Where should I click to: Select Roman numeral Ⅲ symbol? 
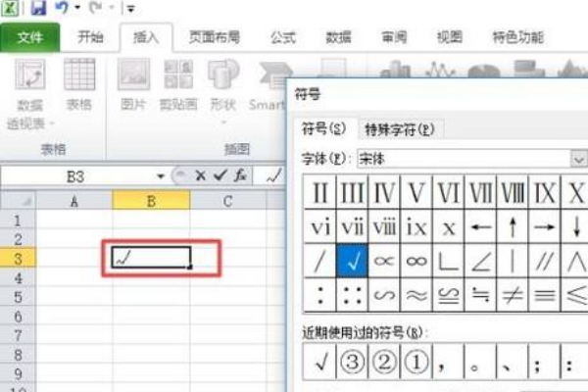[352, 192]
